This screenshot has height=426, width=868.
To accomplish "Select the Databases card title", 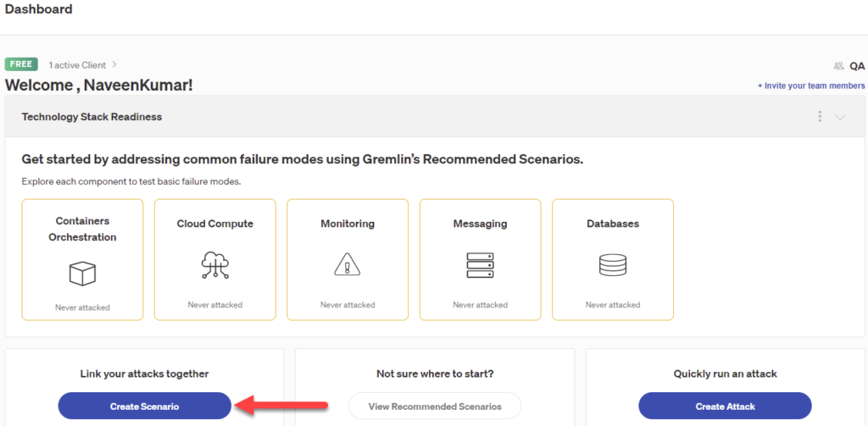I will (613, 224).
